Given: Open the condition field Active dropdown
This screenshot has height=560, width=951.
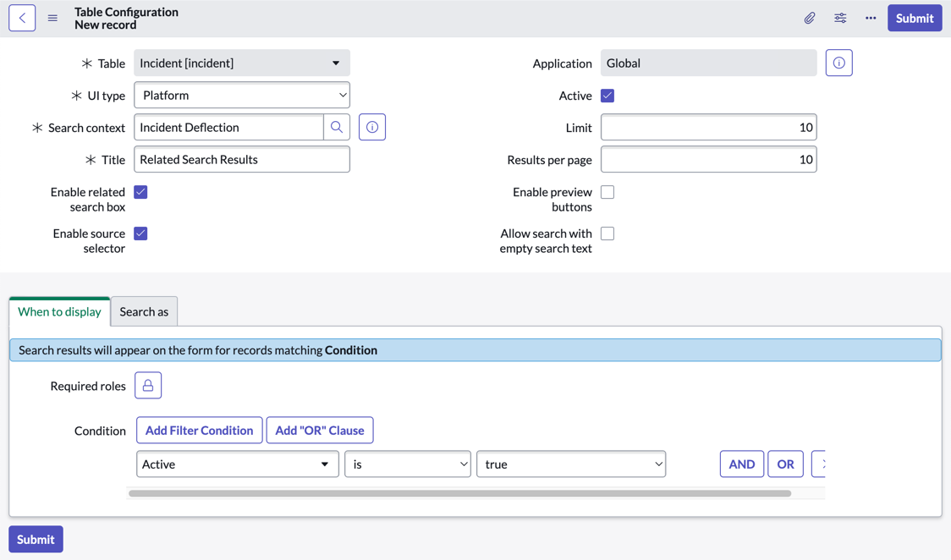Looking at the screenshot, I should click(x=238, y=464).
